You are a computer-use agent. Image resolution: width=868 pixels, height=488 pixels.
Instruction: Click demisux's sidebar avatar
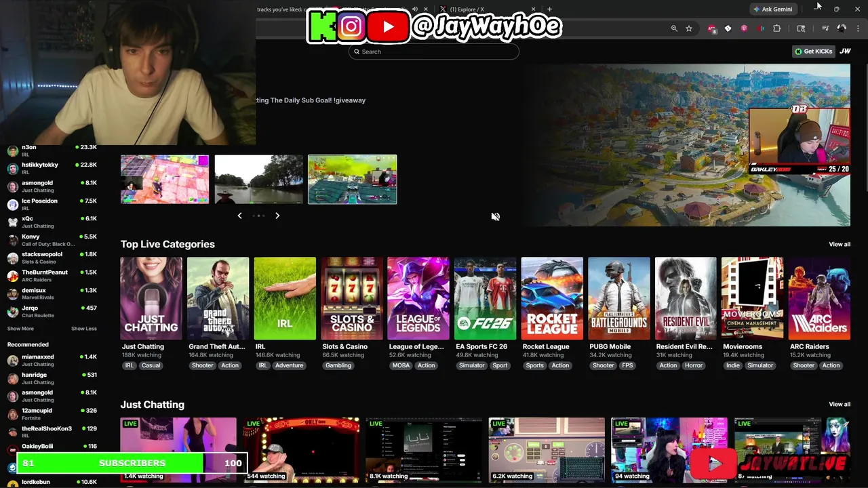point(13,293)
